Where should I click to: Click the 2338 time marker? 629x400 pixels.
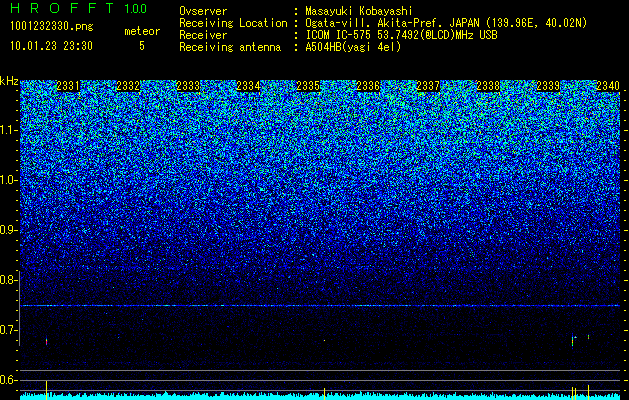coord(488,86)
